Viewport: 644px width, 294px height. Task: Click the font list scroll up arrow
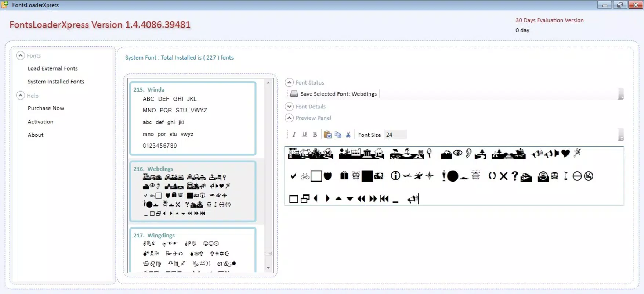[268, 83]
